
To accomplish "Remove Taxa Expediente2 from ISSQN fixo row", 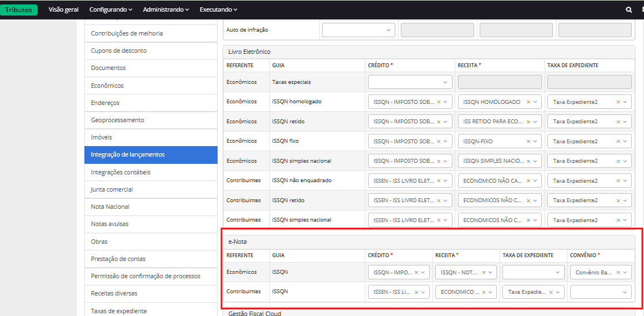I will [618, 141].
